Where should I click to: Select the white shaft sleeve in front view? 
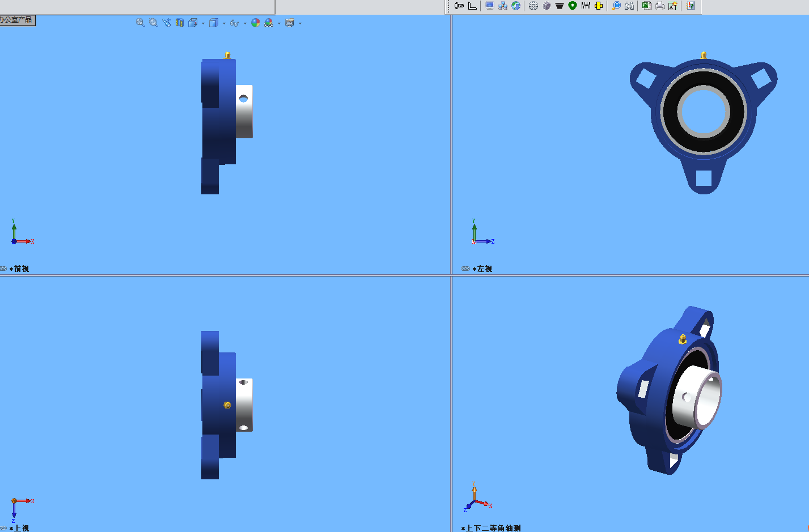click(x=244, y=112)
